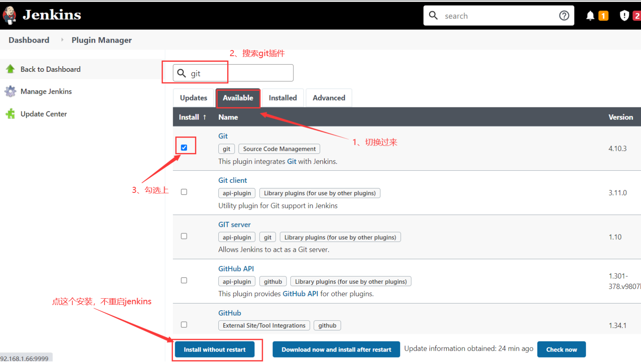Focus the top Jenkins search field

[x=499, y=16]
